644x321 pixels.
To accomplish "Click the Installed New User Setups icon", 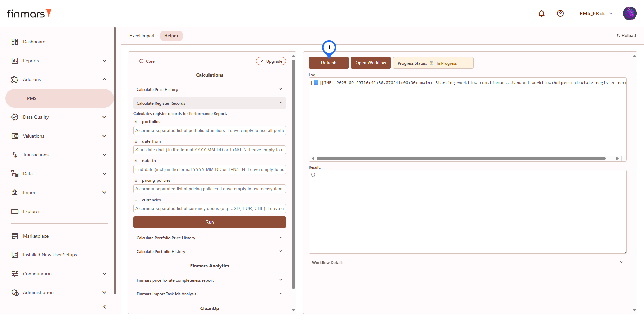I will (15, 255).
